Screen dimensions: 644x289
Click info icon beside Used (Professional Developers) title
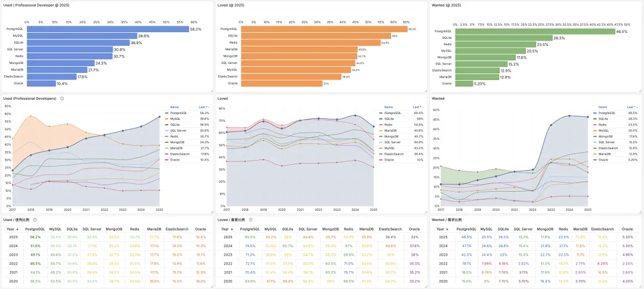[x=63, y=99]
